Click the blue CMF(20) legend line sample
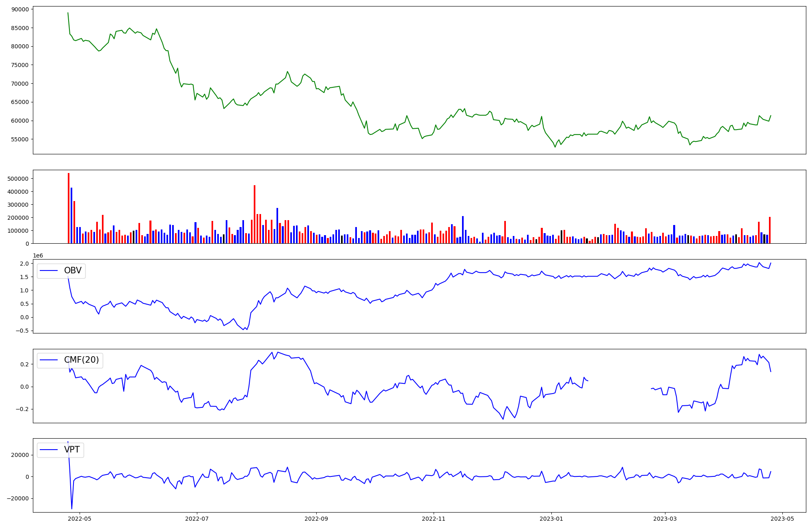 pos(49,361)
